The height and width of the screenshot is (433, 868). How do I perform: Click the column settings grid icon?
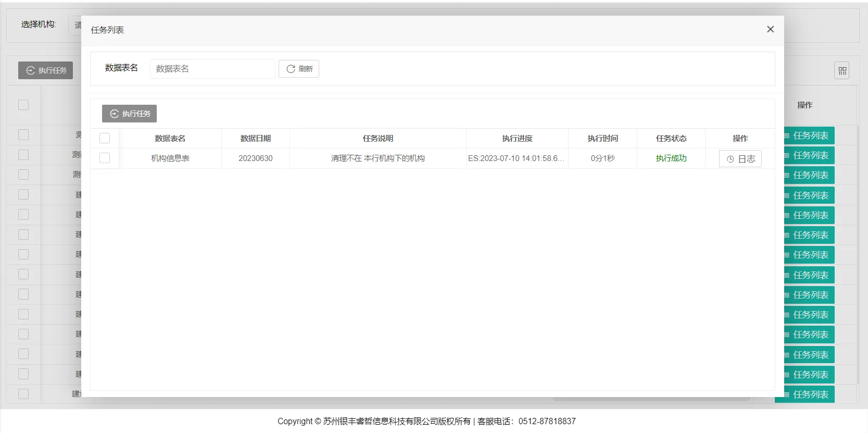(841, 70)
